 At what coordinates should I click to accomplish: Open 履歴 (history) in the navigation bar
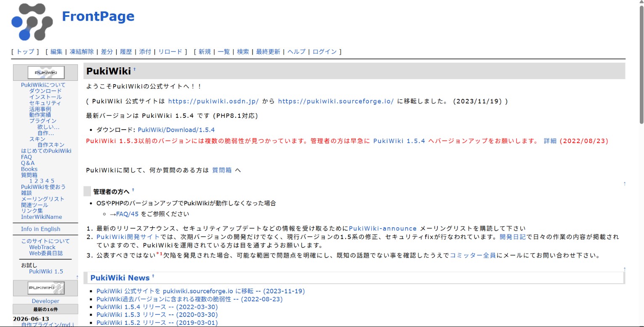(x=126, y=52)
